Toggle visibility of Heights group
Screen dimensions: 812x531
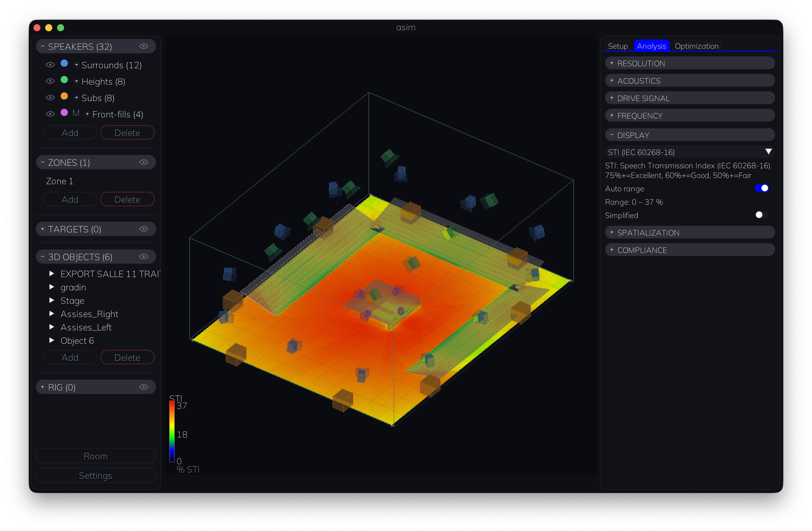(50, 81)
